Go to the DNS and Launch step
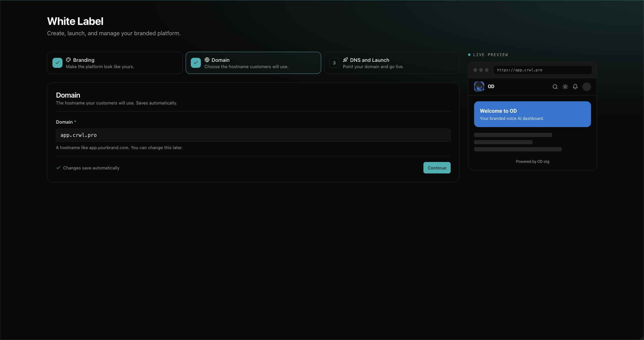The height and width of the screenshot is (340, 644). (392, 63)
